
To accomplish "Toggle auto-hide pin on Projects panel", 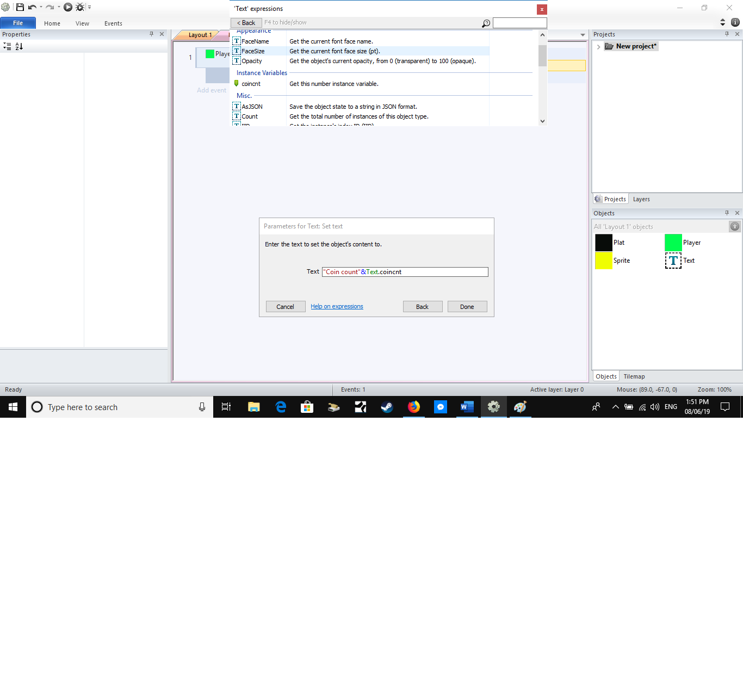I will click(727, 34).
